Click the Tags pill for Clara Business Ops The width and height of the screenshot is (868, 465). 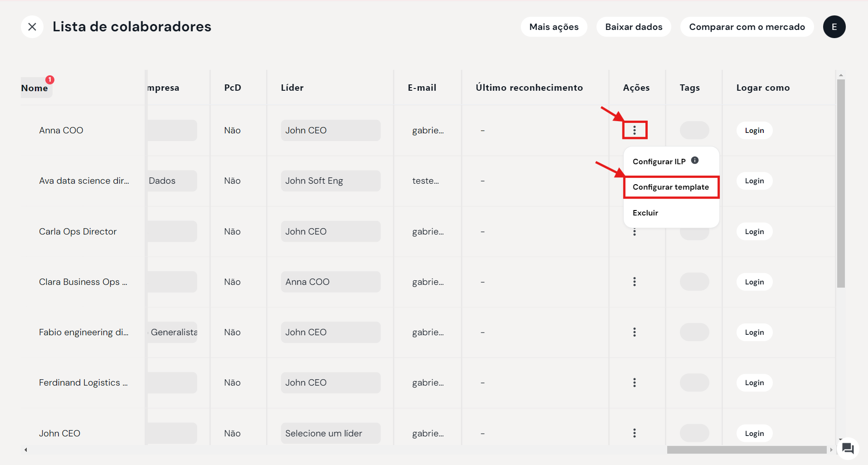coord(694,282)
